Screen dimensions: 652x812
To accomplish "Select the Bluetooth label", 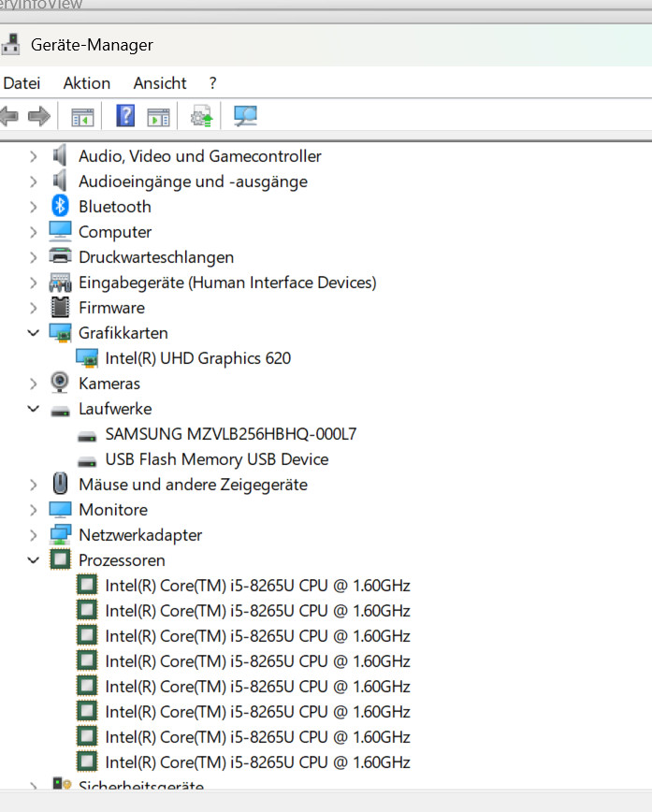I will (x=115, y=207).
